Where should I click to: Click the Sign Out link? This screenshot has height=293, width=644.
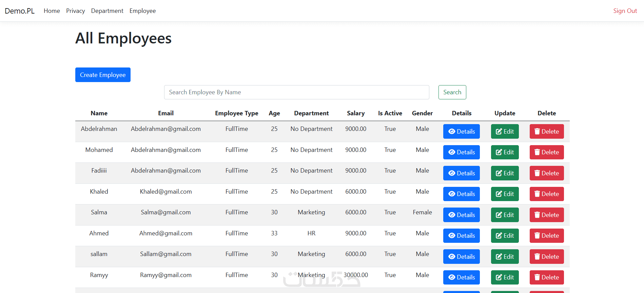pyautogui.click(x=625, y=11)
